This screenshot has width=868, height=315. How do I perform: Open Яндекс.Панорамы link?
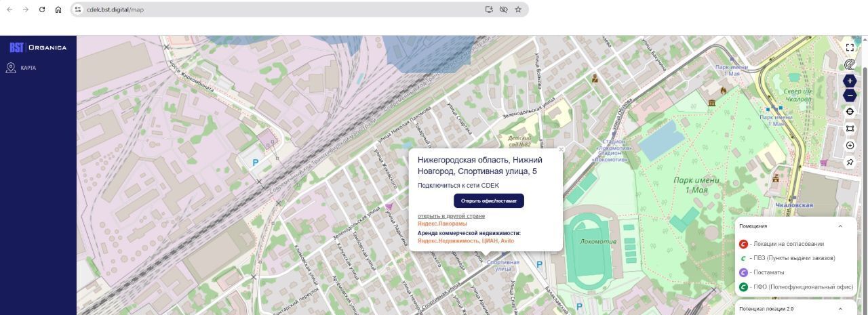442,224
